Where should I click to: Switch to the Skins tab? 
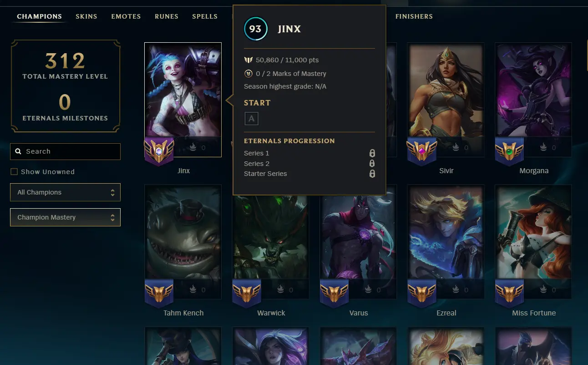pos(86,16)
